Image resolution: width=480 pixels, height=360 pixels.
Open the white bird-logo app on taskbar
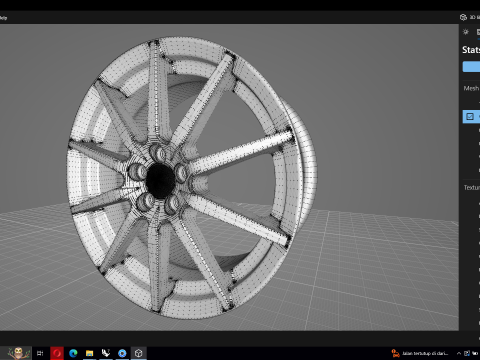[x=106, y=353]
